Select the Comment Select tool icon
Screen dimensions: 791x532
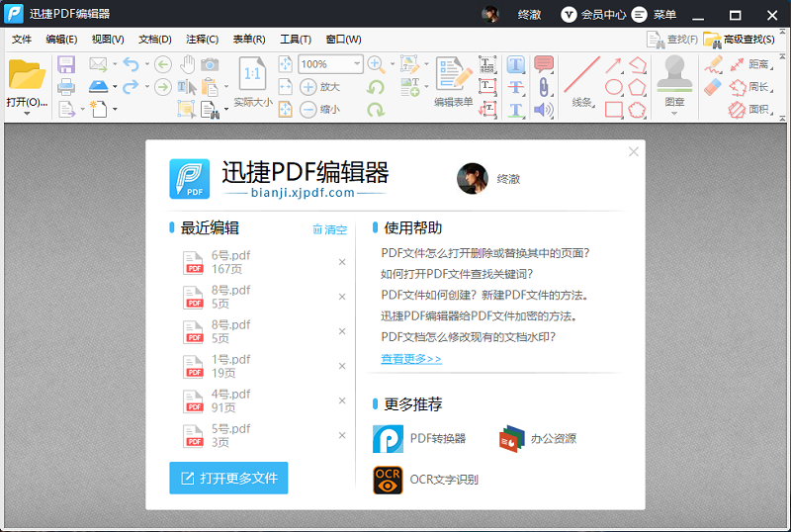[x=187, y=109]
